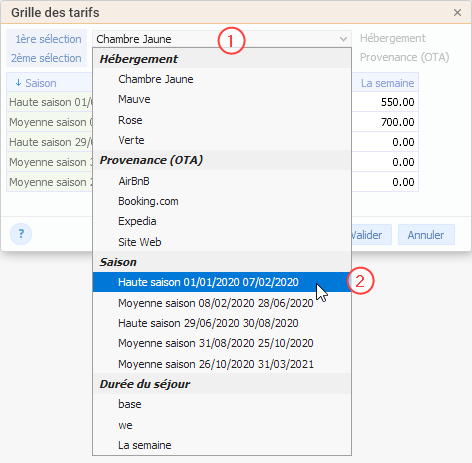
Task: Click the Saison column sort arrow
Action: pos(18,83)
